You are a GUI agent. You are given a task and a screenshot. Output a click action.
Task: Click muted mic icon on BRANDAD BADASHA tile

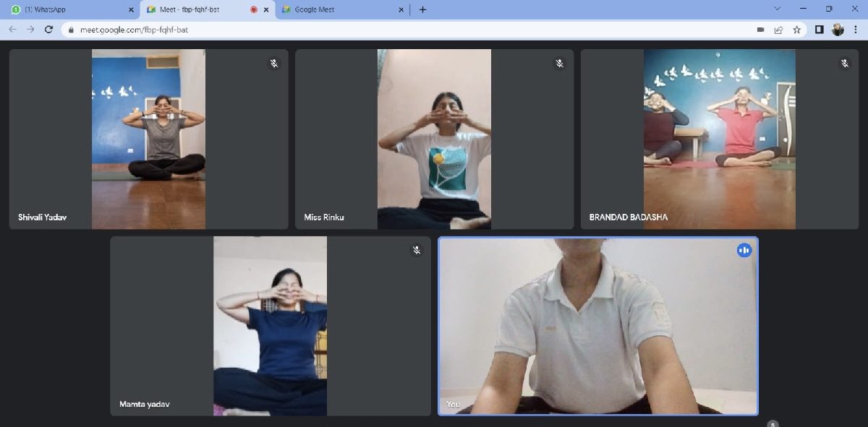845,64
